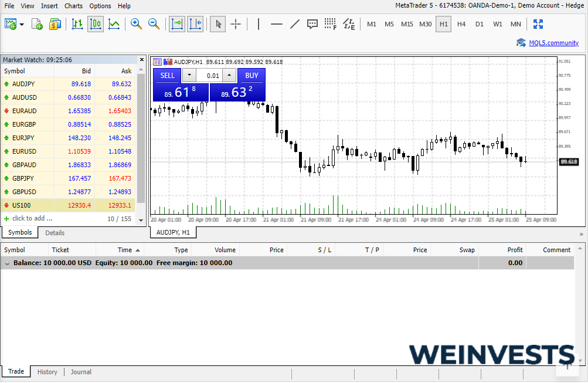Switch chart timeframe to MN
Image resolution: width=588 pixels, height=383 pixels.
(516, 24)
